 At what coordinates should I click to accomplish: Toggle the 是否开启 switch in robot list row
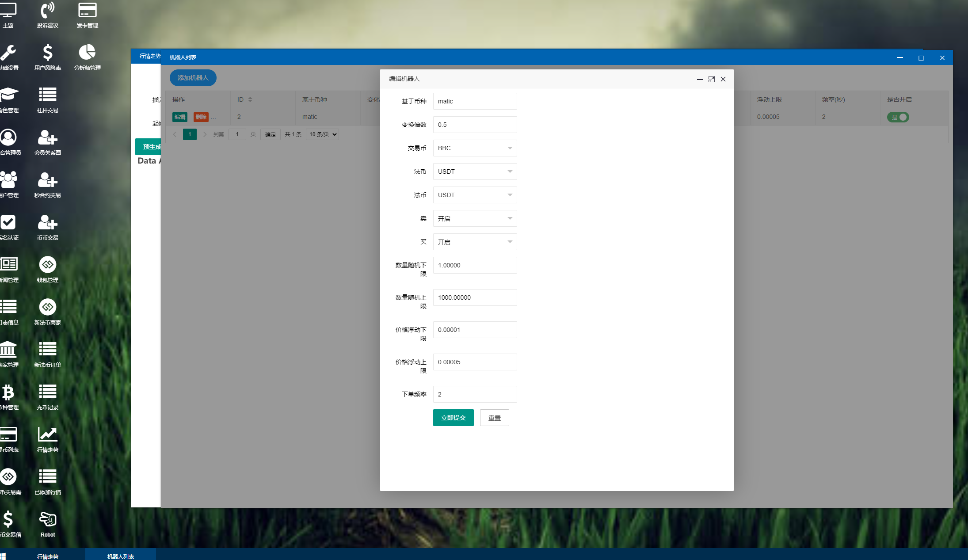pos(898,117)
